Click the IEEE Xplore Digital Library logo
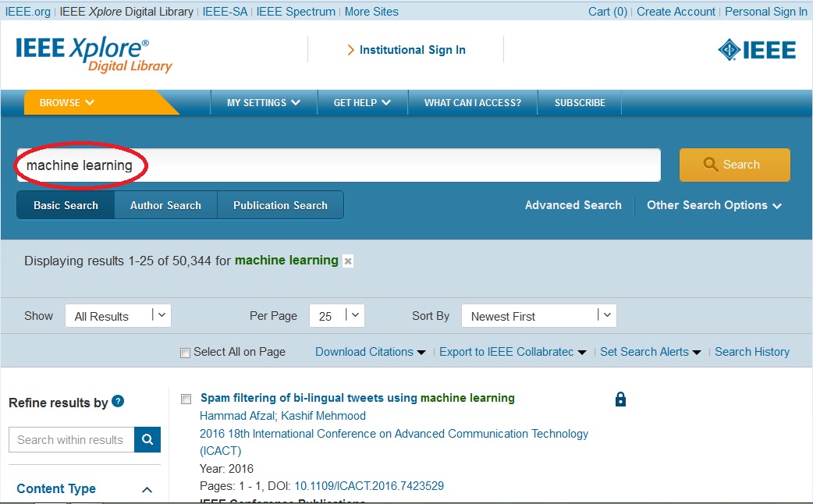 pyautogui.click(x=94, y=55)
